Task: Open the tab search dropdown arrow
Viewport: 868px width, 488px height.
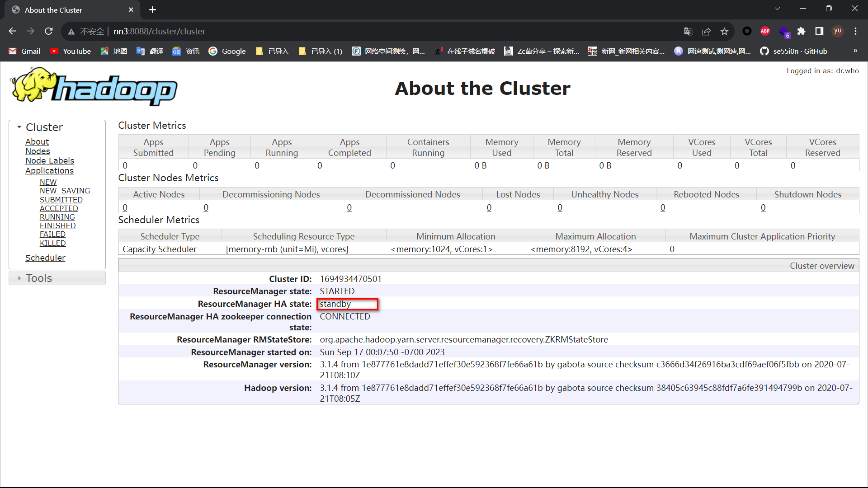Action: 777,9
